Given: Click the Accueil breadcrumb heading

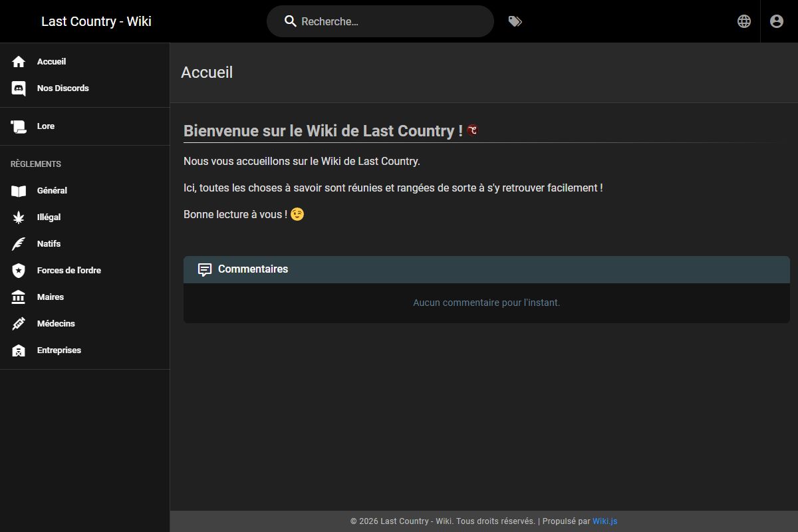Looking at the screenshot, I should tap(207, 72).
